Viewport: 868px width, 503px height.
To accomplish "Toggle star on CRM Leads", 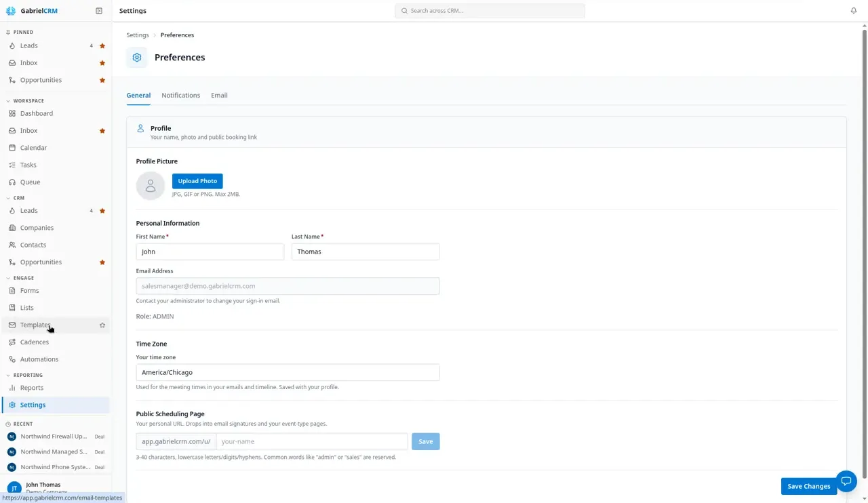I will 102,211.
